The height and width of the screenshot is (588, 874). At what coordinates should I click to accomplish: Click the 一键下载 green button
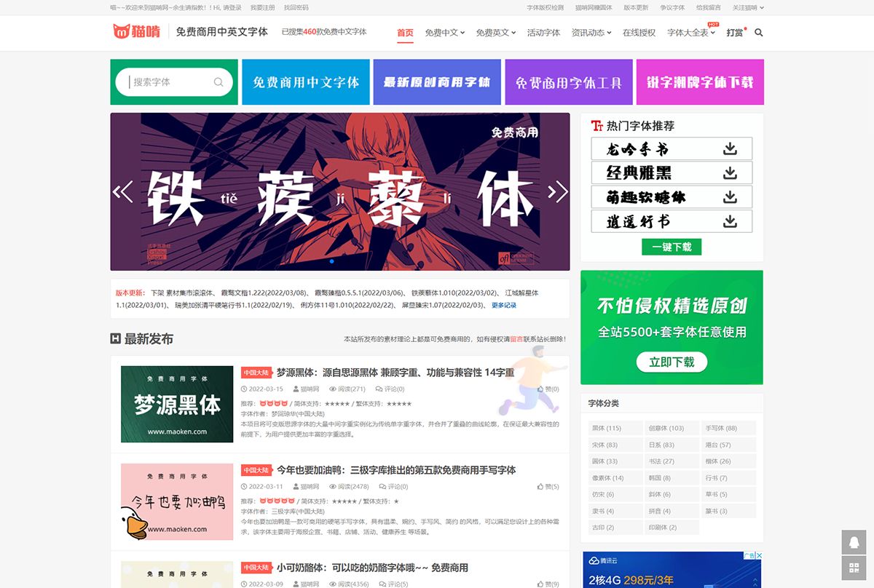(x=672, y=247)
